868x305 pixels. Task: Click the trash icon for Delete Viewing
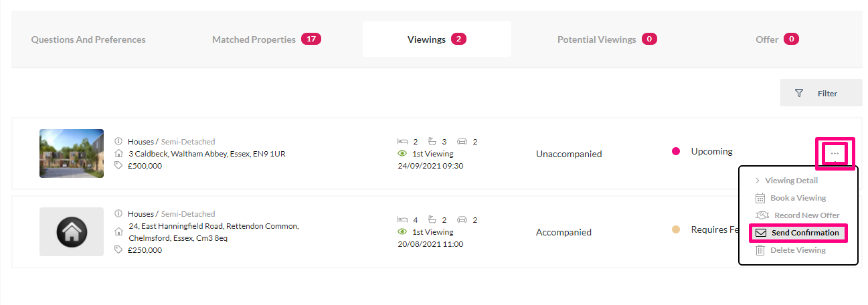760,250
